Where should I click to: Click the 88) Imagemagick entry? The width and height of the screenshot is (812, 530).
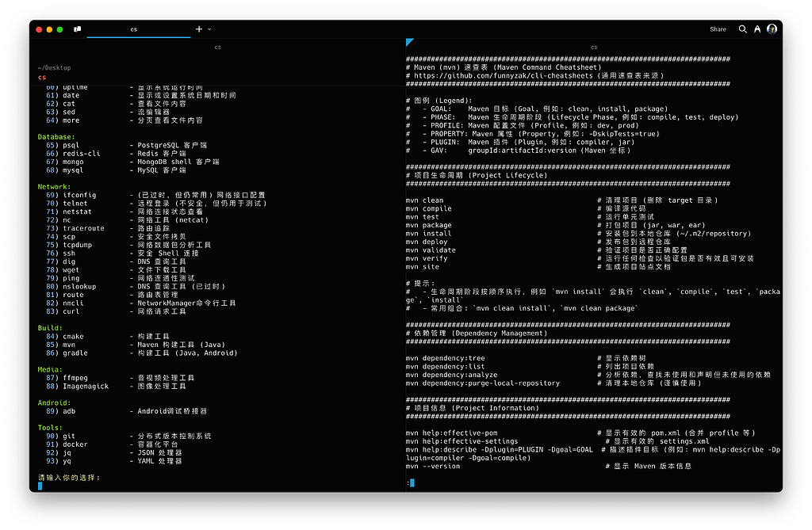(x=116, y=386)
